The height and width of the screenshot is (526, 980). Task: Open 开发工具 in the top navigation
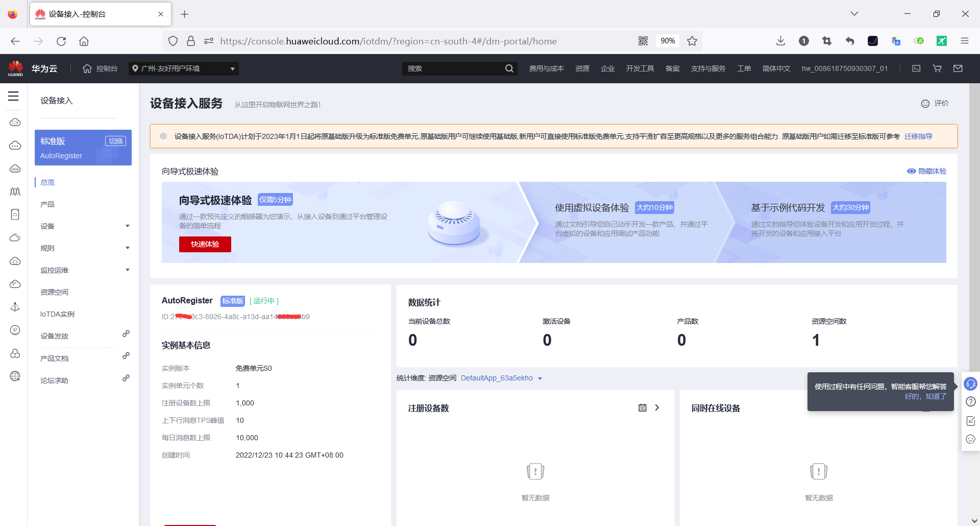point(640,68)
